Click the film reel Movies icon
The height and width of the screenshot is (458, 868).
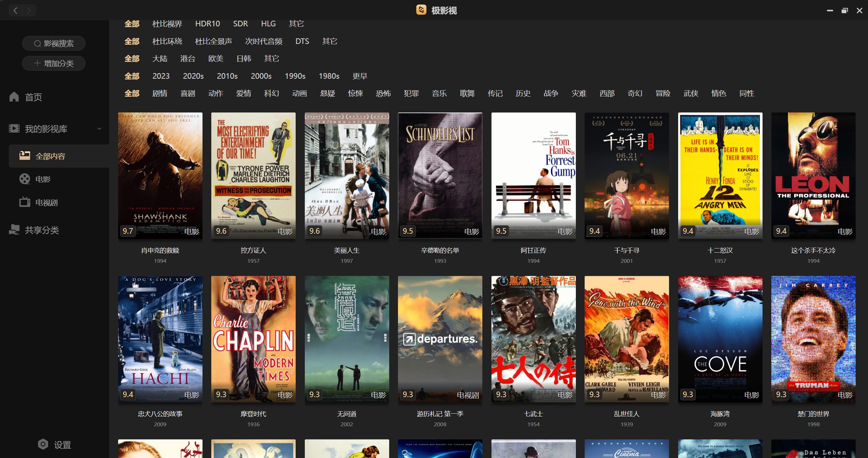pos(25,179)
